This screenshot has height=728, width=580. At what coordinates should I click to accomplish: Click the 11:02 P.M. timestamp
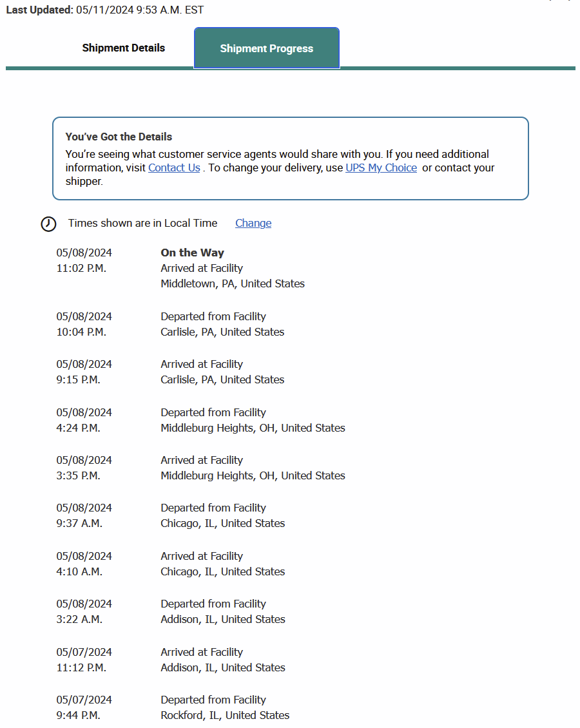point(81,268)
